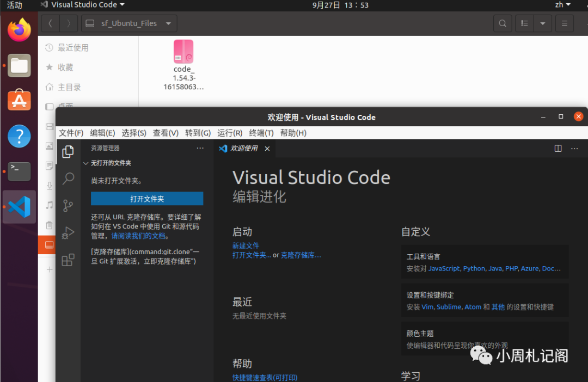Open 最近使用 in Files sidebar
Image resolution: width=588 pixels, height=382 pixels.
[x=73, y=47]
